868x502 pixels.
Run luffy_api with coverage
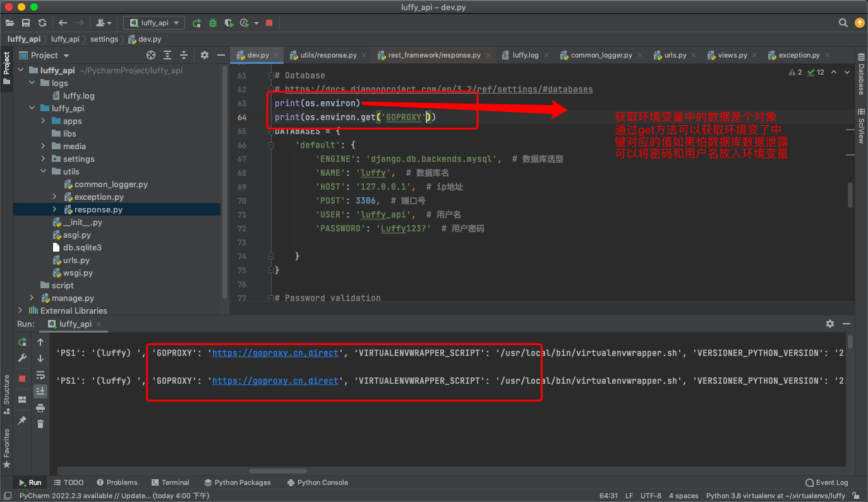[x=229, y=23]
